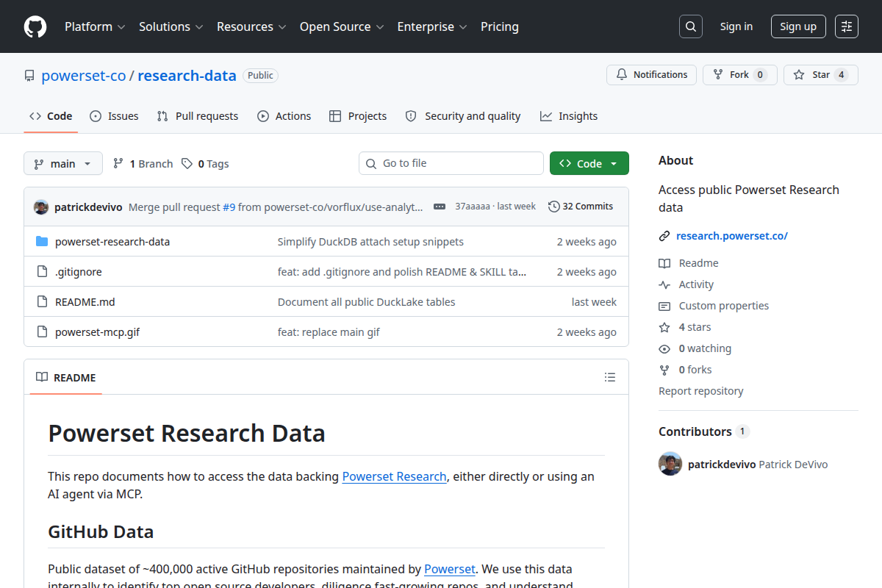
Task: Switch to the Code tab
Action: point(51,116)
